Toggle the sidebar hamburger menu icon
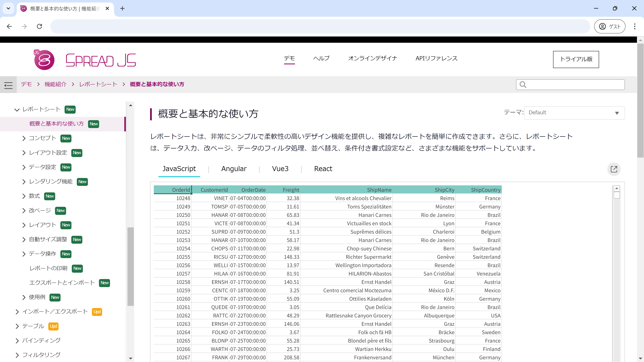644x362 pixels. point(8,85)
